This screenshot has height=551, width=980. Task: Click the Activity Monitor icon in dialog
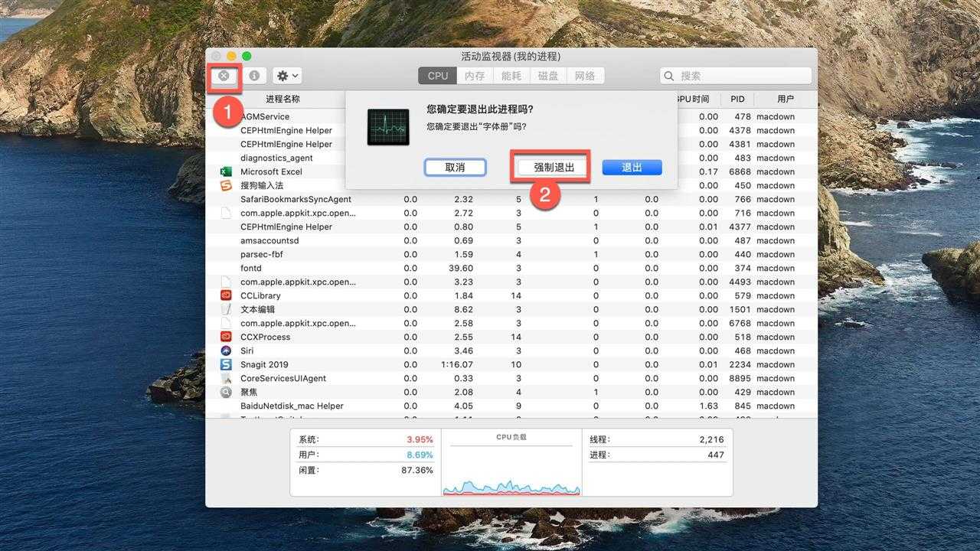[x=388, y=127]
